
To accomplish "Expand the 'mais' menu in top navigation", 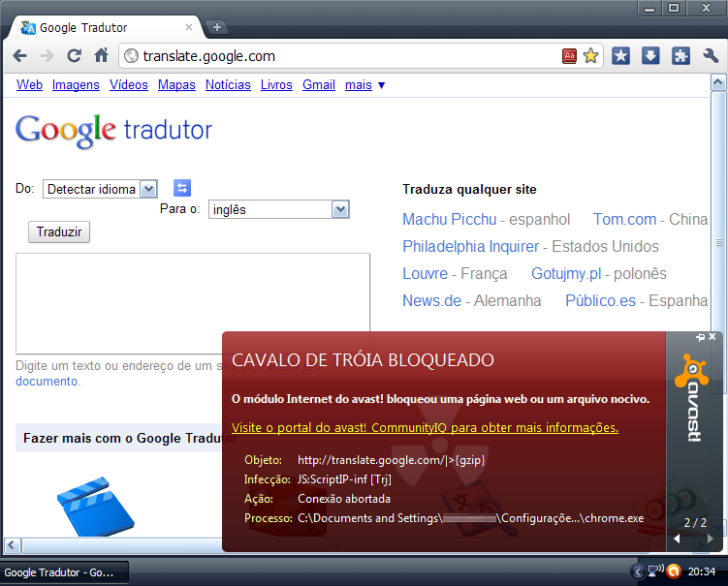I will (364, 85).
